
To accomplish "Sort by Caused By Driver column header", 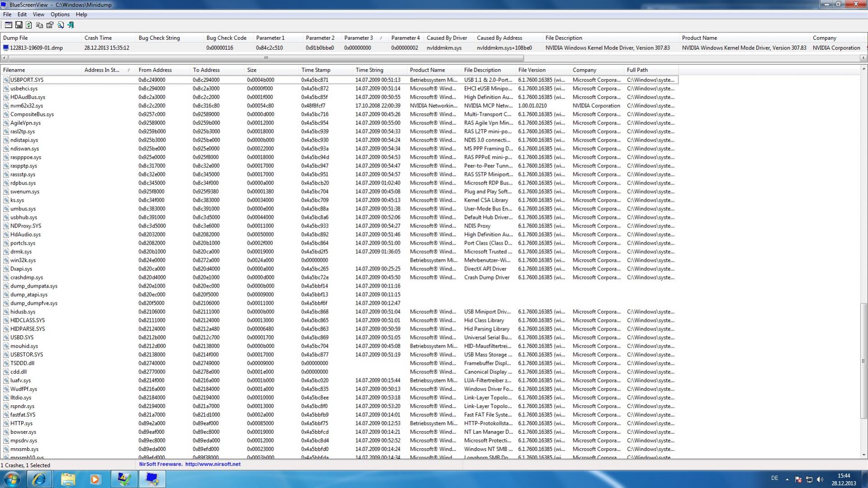I will pyautogui.click(x=449, y=38).
